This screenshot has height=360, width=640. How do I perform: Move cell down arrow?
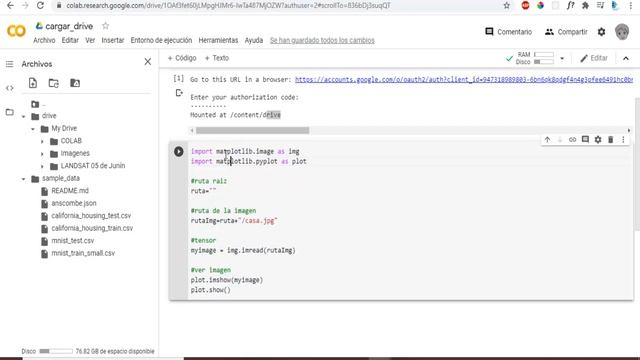(x=560, y=140)
